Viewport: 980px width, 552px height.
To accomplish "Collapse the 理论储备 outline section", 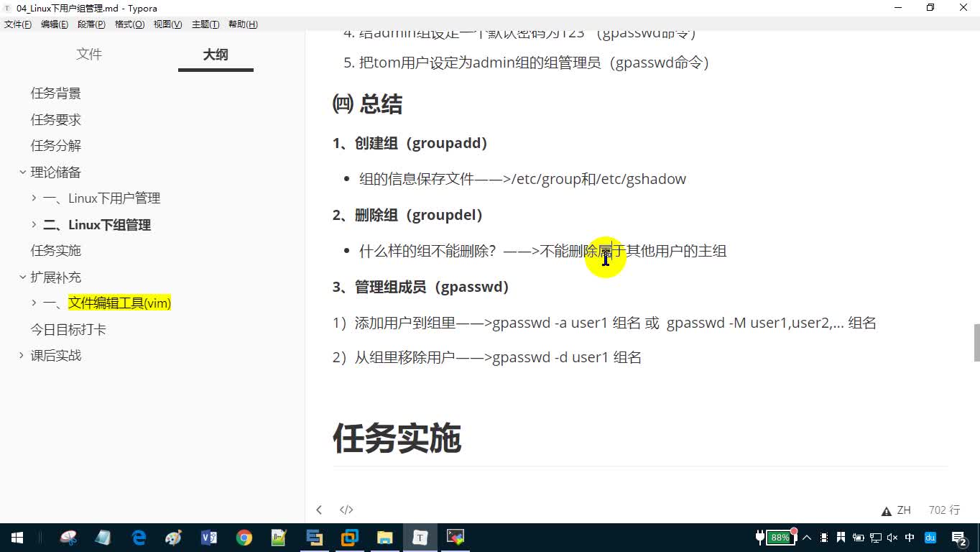I will click(22, 172).
